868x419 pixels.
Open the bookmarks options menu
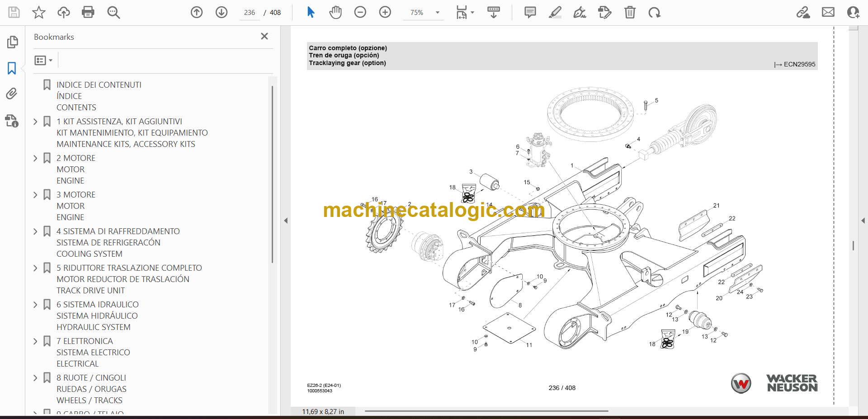click(x=44, y=60)
